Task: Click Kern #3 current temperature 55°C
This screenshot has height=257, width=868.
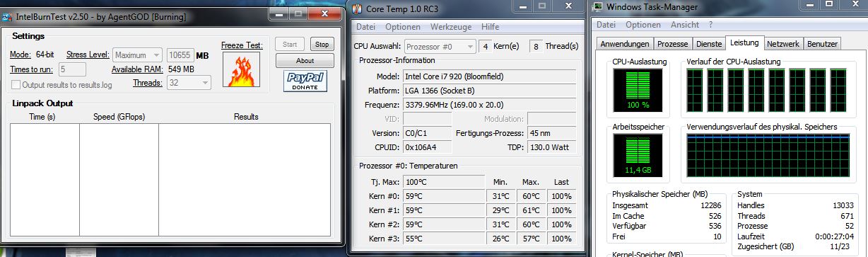Action: 443,239
